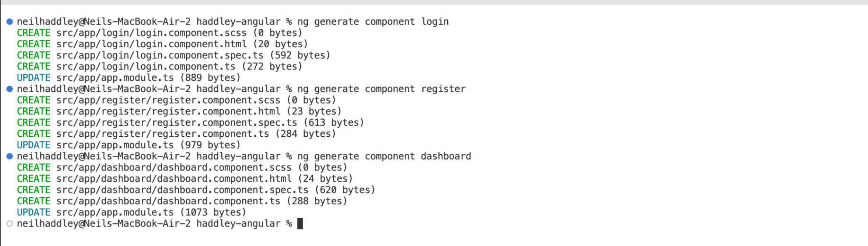Open the register.component.ts (284 bytes) path
Image resolution: width=868 pixels, height=246 pixels.
pos(163,134)
